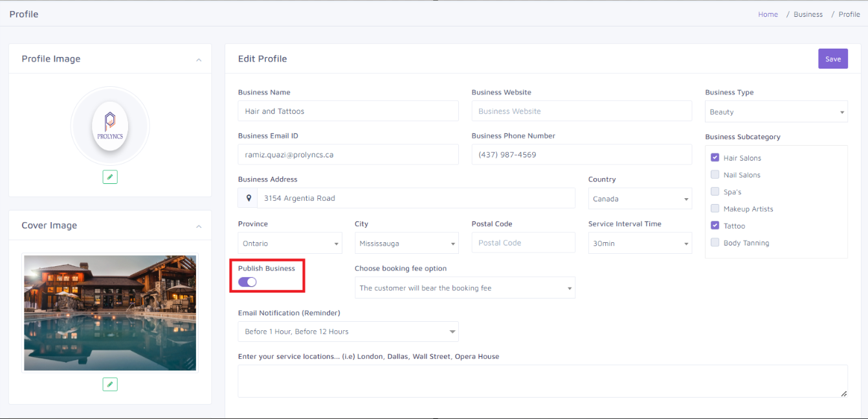Viewport: 868px width, 419px height.
Task: Go to Home in breadcrumb
Action: [768, 14]
